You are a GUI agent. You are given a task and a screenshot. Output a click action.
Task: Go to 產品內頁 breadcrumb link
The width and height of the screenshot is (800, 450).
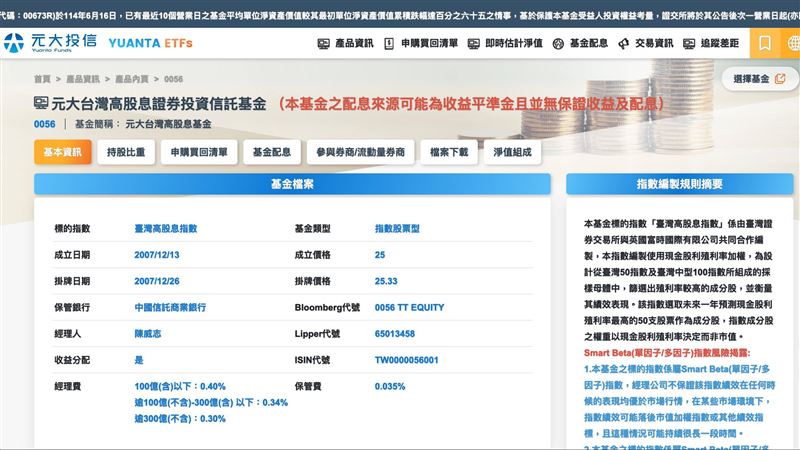click(132, 79)
